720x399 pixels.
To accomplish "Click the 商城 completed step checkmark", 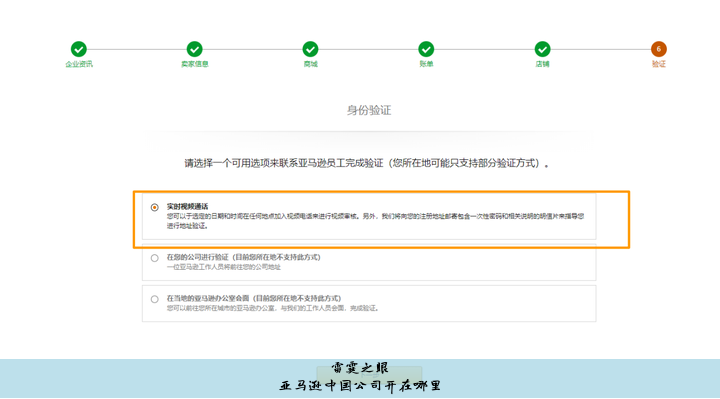I will point(310,49).
